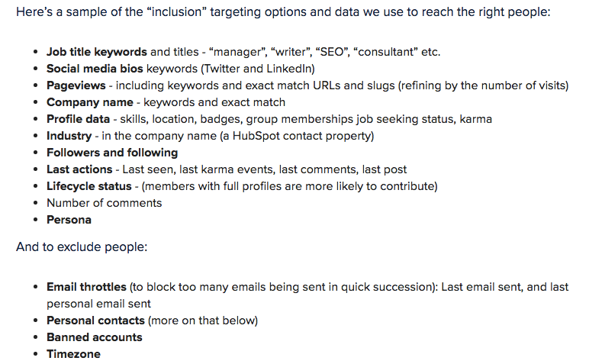589x364 pixels.
Task: Click the 'personal email sent' line
Action: 98,304
